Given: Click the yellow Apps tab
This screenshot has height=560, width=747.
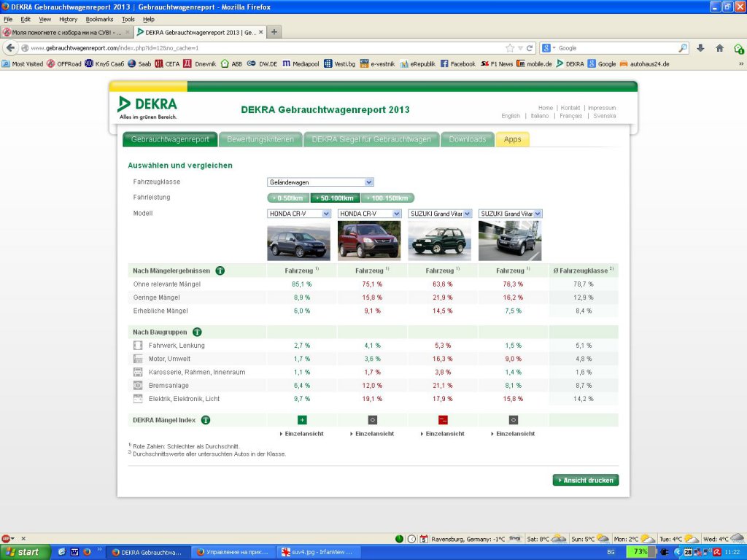Looking at the screenshot, I should [512, 139].
